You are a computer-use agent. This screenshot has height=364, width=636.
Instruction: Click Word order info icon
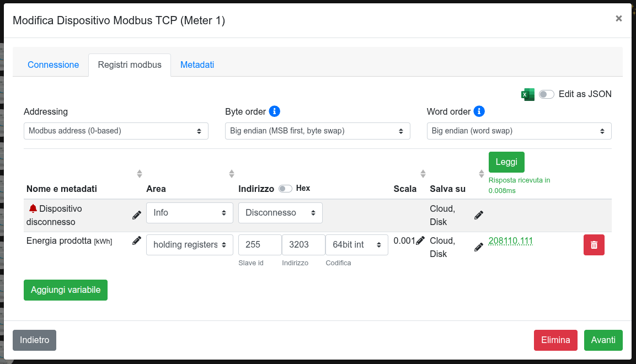click(479, 111)
